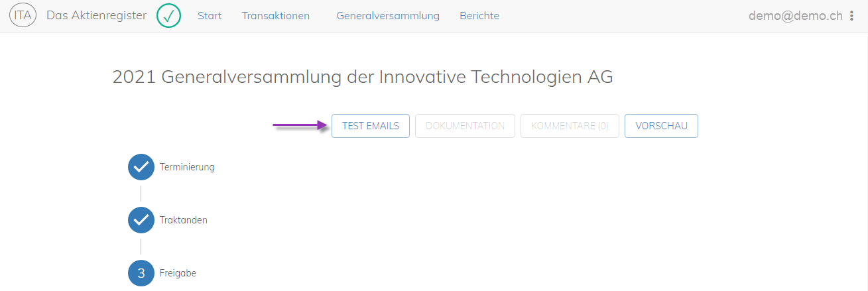Select the Terminierung step label
This screenshot has width=868, height=291.
(x=187, y=167)
